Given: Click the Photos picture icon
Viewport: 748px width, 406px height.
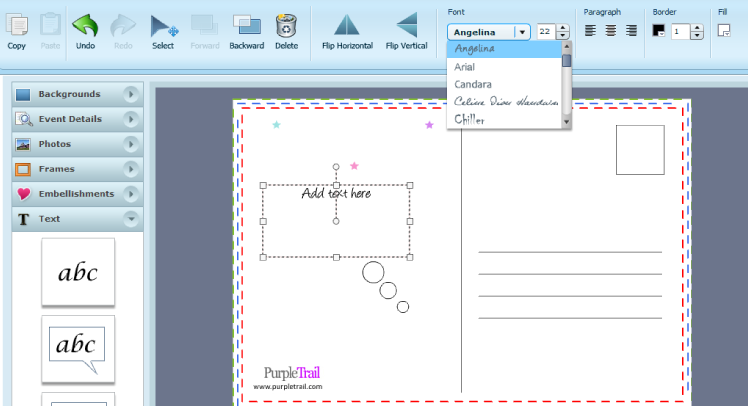Looking at the screenshot, I should (x=23, y=144).
